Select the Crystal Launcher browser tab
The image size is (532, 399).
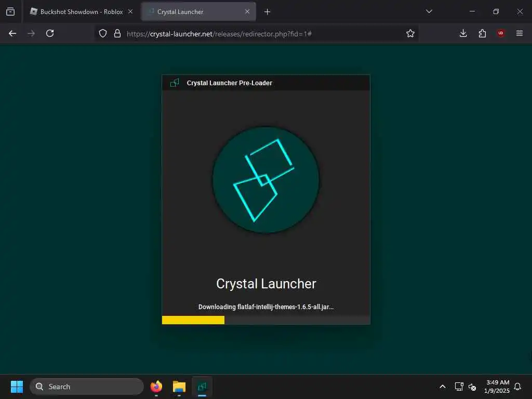(x=198, y=12)
